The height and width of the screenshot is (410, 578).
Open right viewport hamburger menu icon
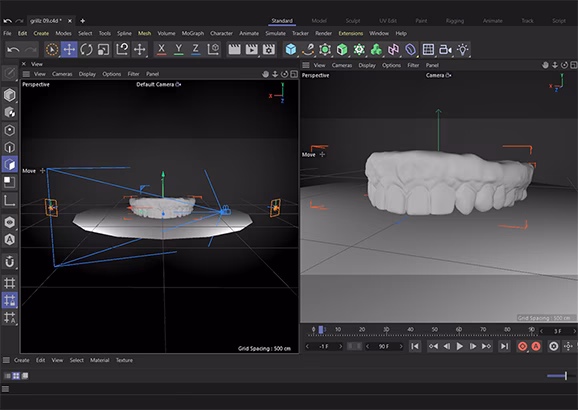coord(306,65)
